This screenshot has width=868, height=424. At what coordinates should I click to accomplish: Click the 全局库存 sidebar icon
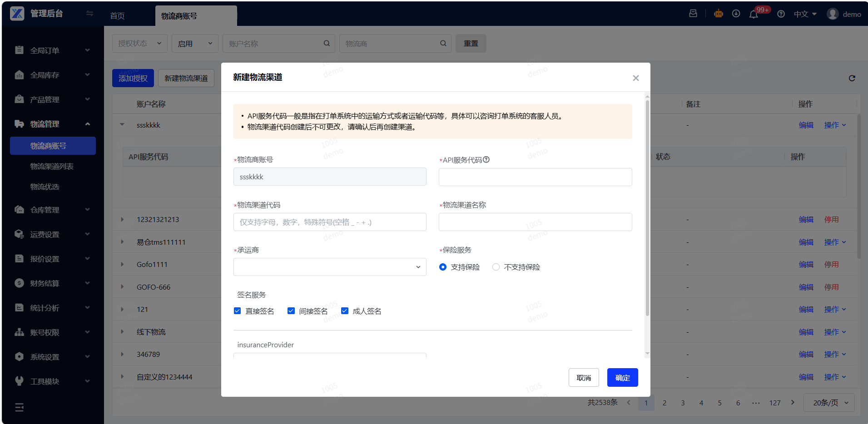click(x=19, y=74)
